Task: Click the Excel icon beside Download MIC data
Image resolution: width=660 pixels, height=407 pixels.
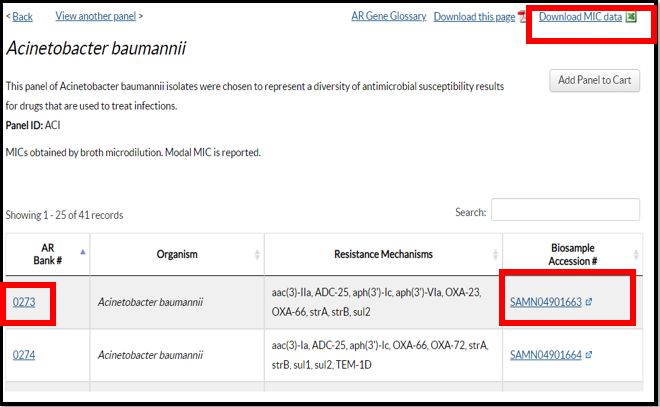Action: click(631, 16)
